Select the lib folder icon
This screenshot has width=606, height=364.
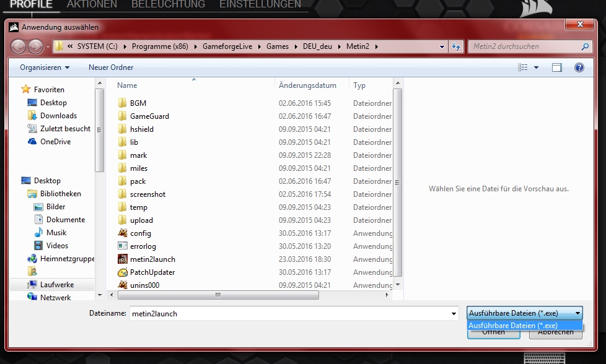click(122, 142)
